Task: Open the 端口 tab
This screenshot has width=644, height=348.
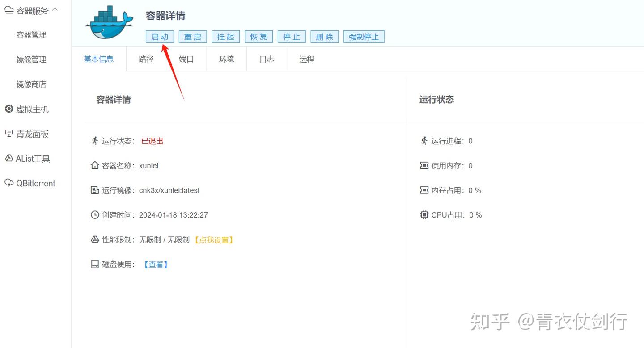Action: pyautogui.click(x=186, y=59)
